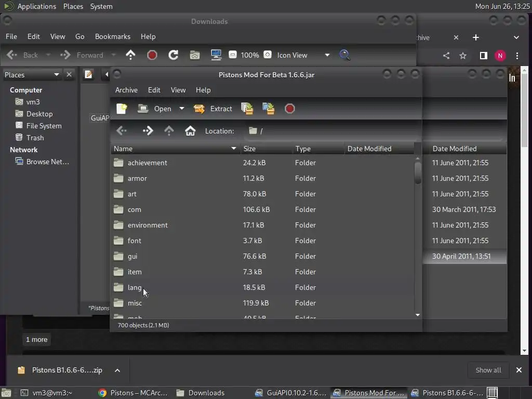The width and height of the screenshot is (532, 399).
Task: Click the zoom out icon beside 100%
Action: [x=233, y=55]
